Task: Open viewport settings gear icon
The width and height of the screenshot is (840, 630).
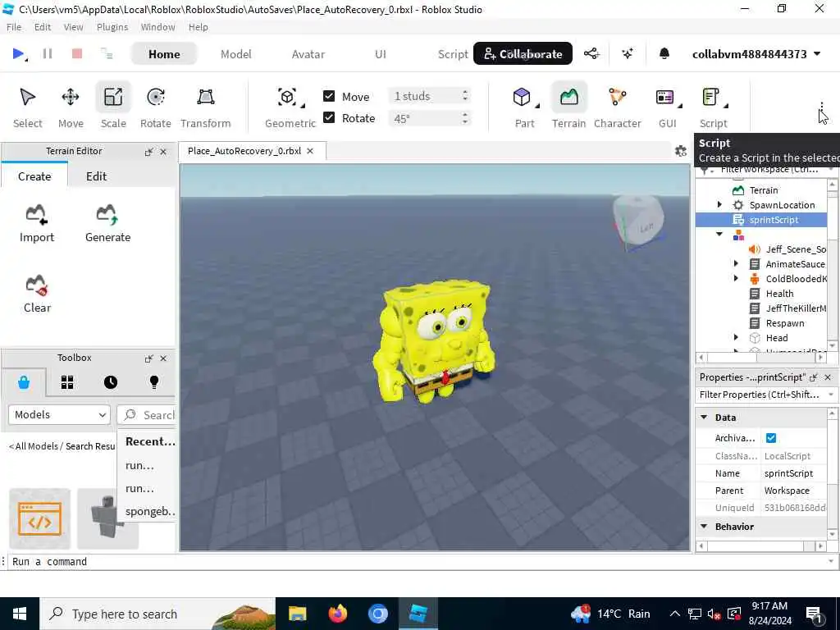Action: (680, 151)
